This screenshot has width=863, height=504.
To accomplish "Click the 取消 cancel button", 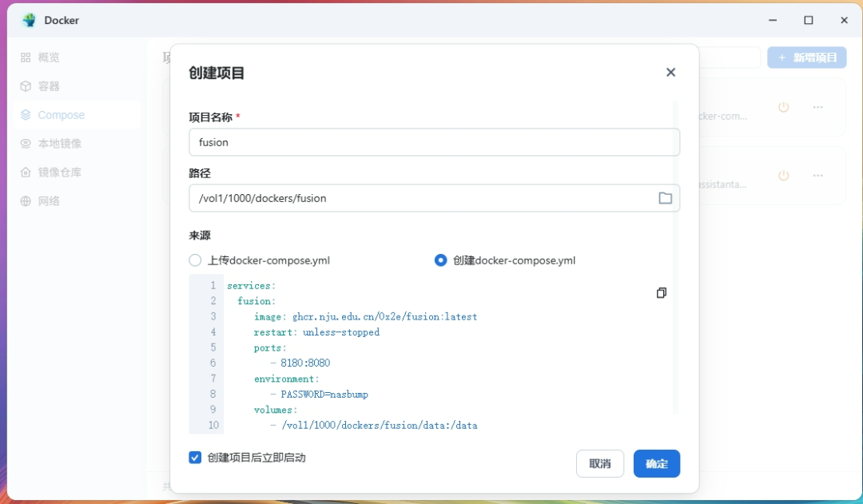I will (x=600, y=463).
